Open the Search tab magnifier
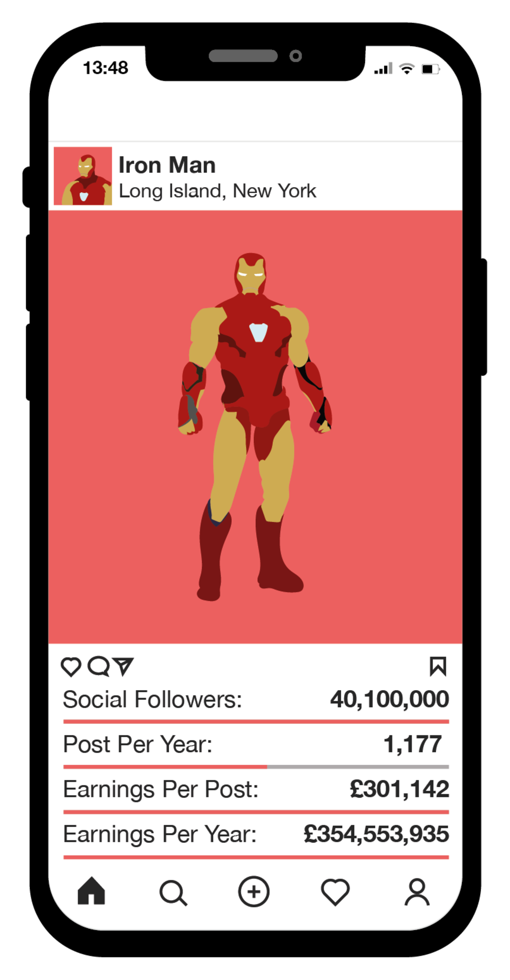510x980 pixels. (173, 893)
